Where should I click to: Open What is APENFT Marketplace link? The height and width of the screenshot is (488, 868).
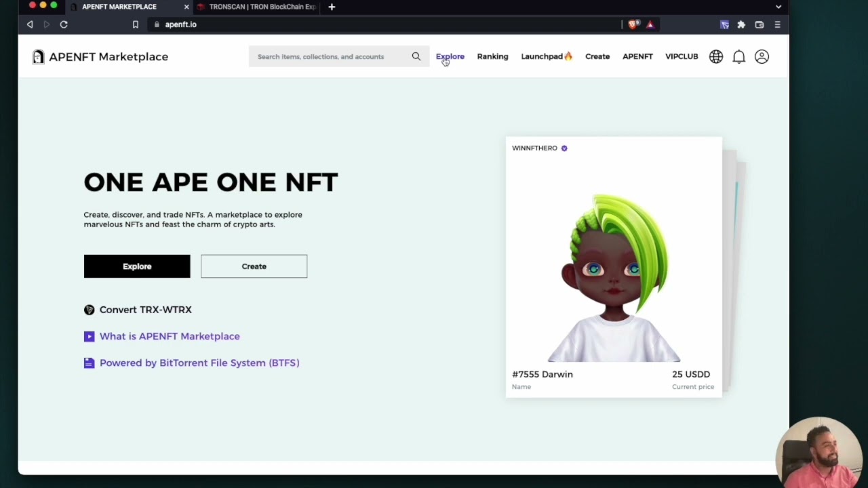pos(170,336)
